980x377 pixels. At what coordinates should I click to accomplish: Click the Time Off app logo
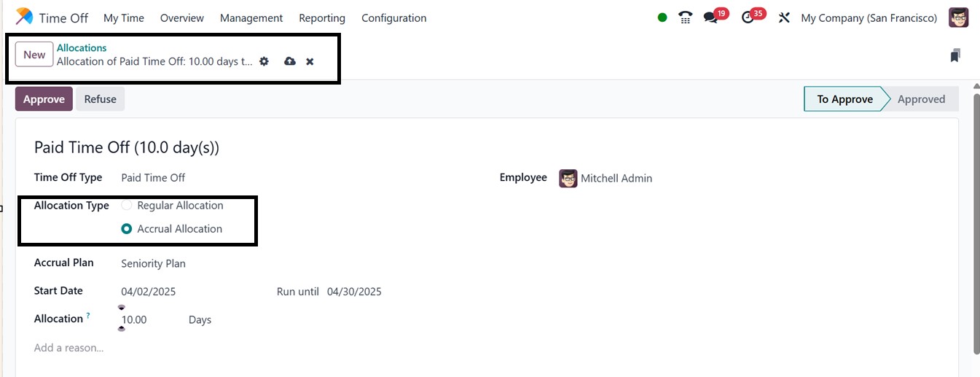tap(24, 17)
